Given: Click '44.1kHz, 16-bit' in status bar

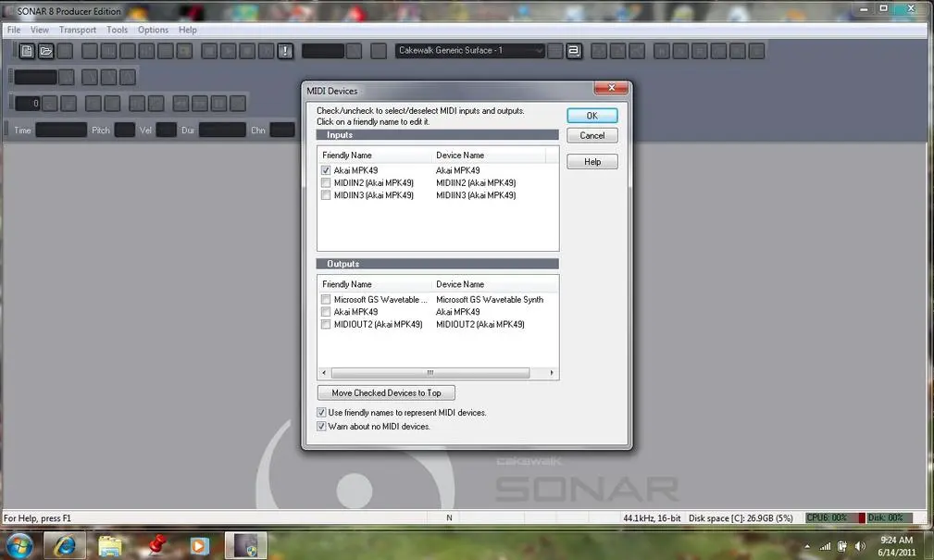Looking at the screenshot, I should click(652, 518).
